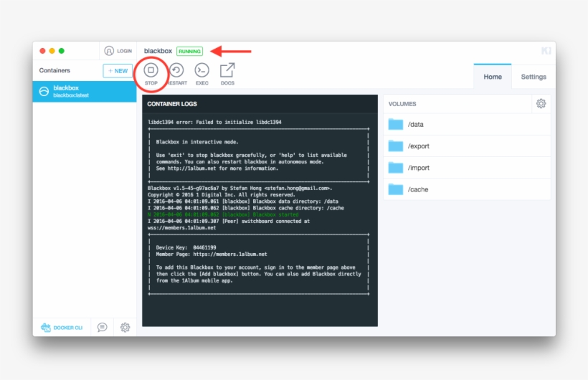Click the RUNNING status badge
This screenshot has width=588, height=380.
pos(189,51)
